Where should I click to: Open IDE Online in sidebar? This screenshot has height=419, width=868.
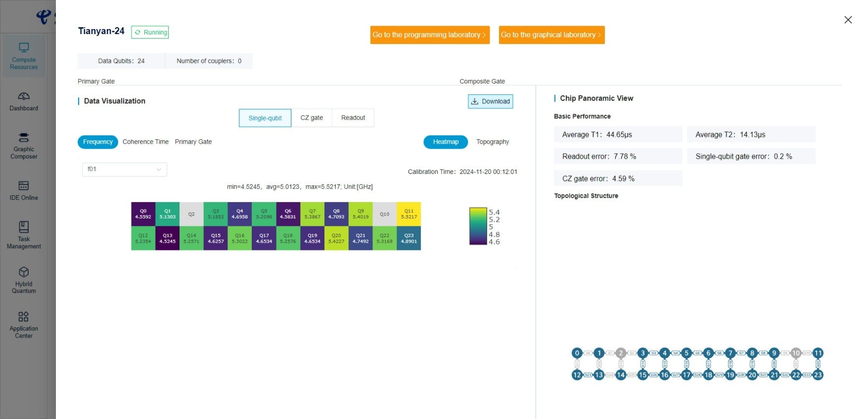pos(24,191)
